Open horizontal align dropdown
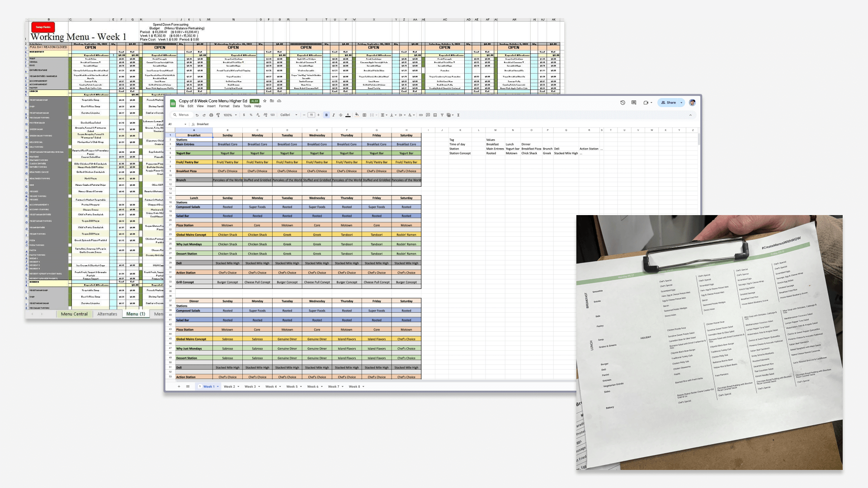Image resolution: width=868 pixels, height=488 pixels. coord(384,115)
